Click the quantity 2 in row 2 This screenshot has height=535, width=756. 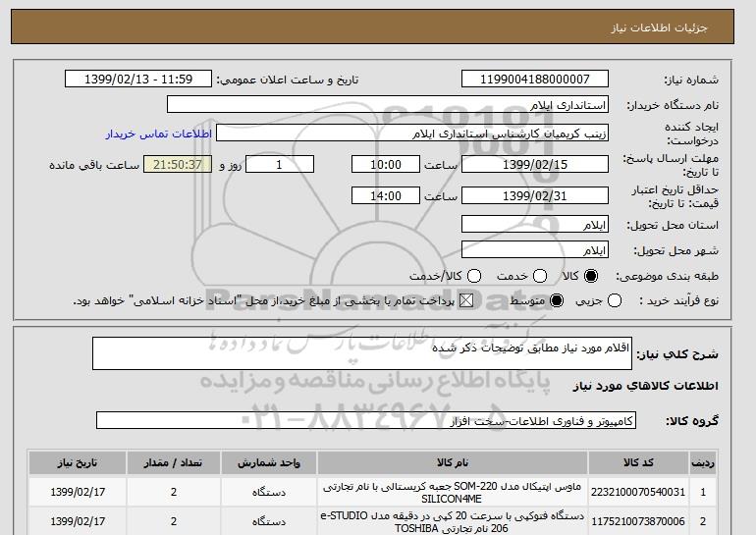174,521
